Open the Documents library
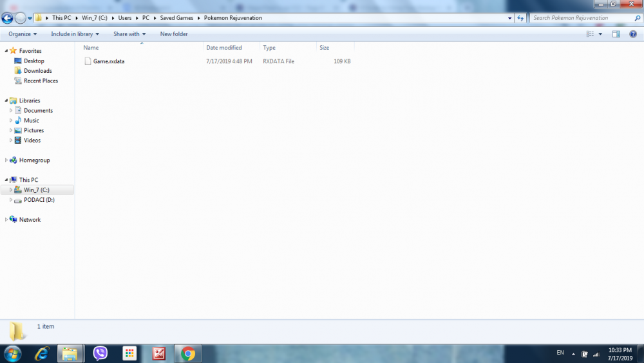The height and width of the screenshot is (363, 644). [38, 111]
